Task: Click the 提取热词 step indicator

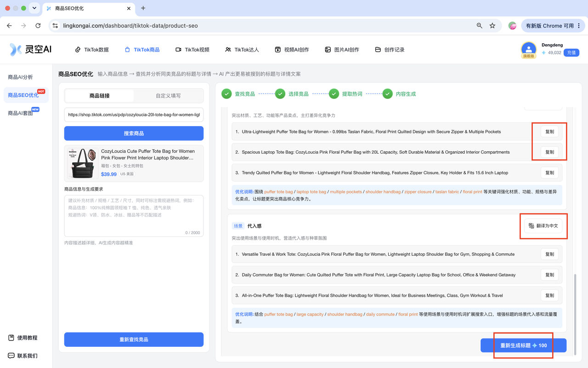Action: 346,94
